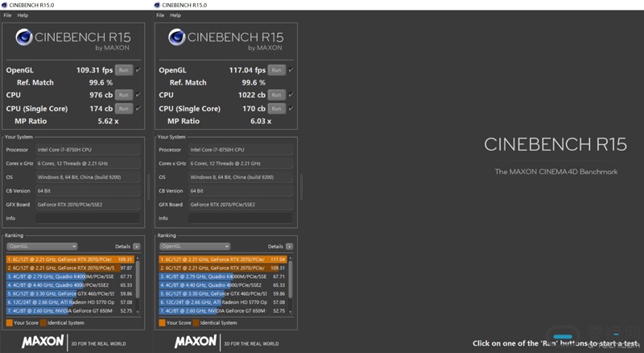
Task: Select rank 1 entry 109.31 in left window
Action: click(70, 260)
